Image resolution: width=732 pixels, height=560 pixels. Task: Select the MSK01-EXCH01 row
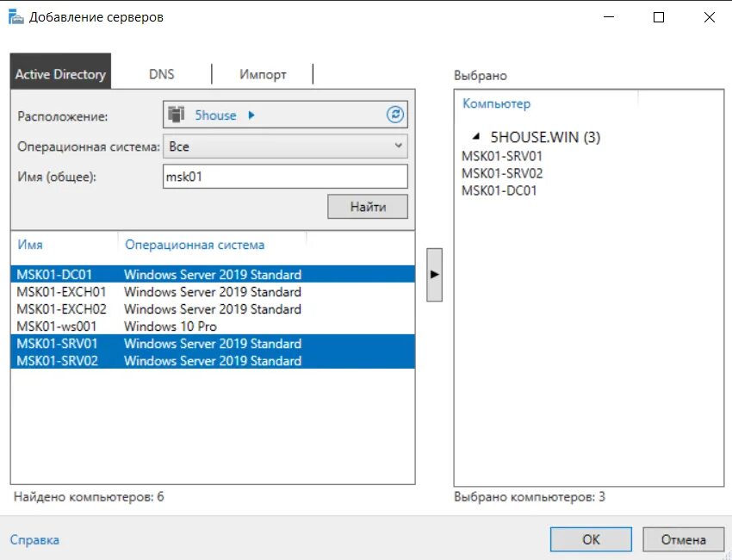tap(213, 291)
